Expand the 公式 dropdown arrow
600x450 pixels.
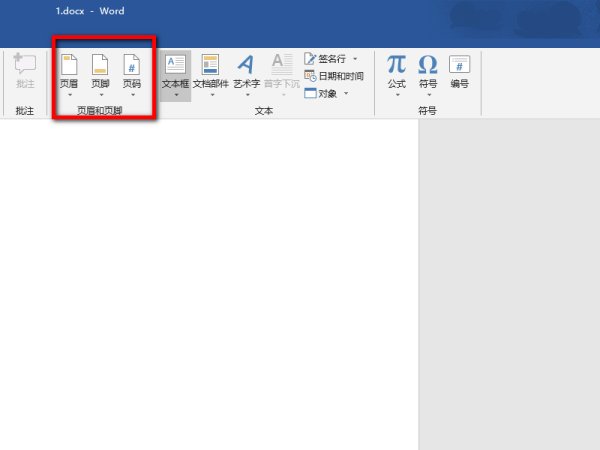click(x=398, y=95)
